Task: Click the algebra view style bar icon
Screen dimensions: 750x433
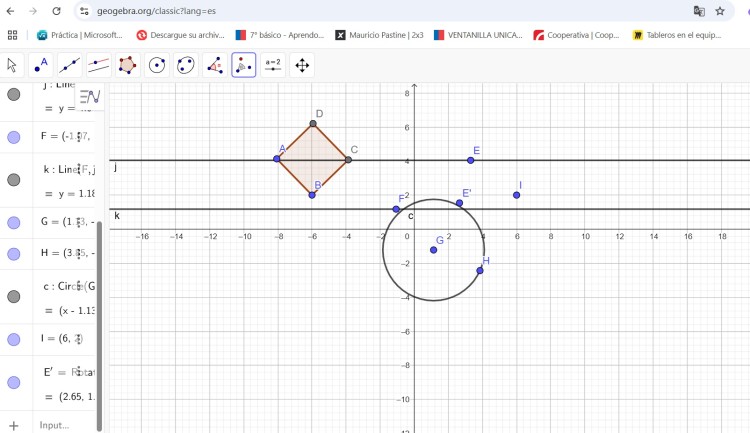Action: tap(90, 97)
